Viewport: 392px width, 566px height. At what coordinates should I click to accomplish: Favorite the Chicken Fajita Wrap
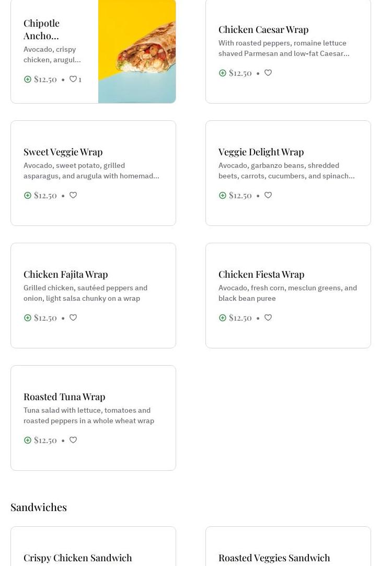[73, 318]
